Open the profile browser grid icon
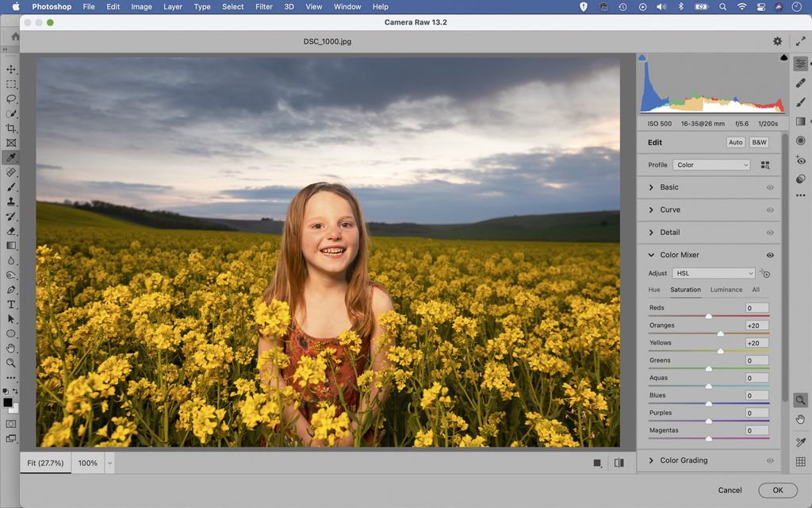Viewport: 812px width, 508px height. click(x=764, y=164)
